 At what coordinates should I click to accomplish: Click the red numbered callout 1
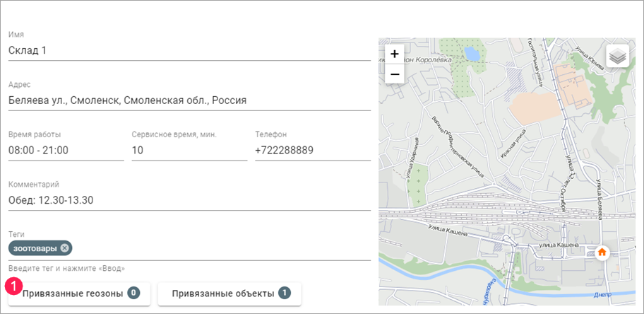tap(13, 286)
